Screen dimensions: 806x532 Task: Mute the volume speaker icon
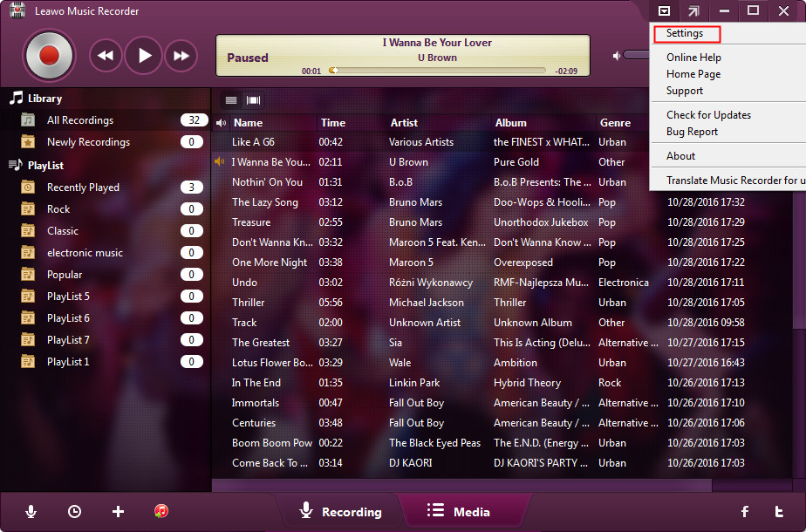617,56
